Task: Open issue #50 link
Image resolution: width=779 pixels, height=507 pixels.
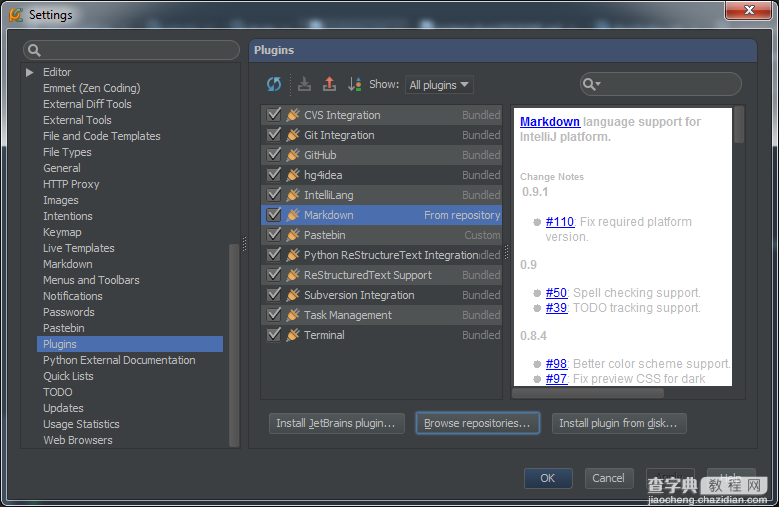Action: 556,292
